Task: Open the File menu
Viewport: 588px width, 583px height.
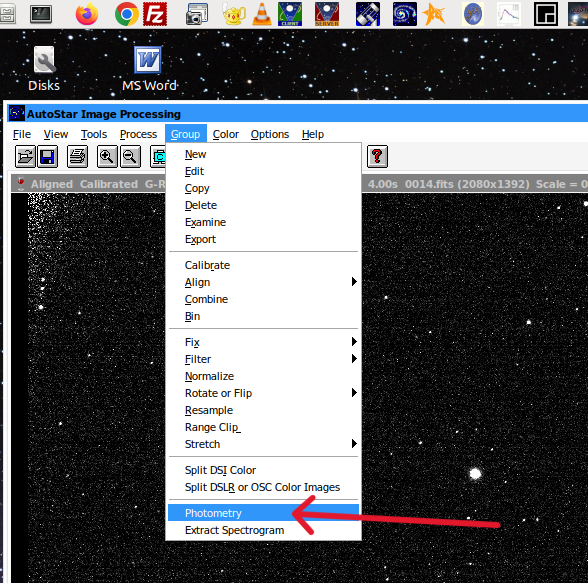Action: pos(22,134)
